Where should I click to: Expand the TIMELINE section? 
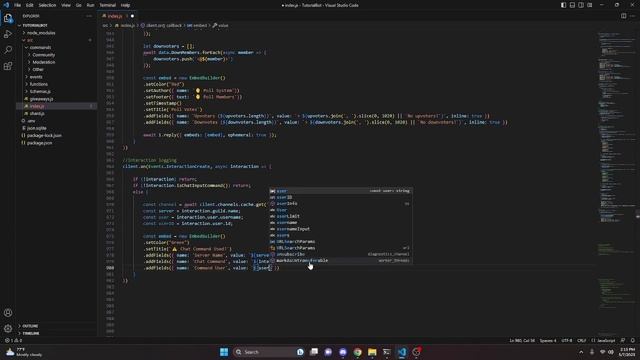pyautogui.click(x=31, y=333)
